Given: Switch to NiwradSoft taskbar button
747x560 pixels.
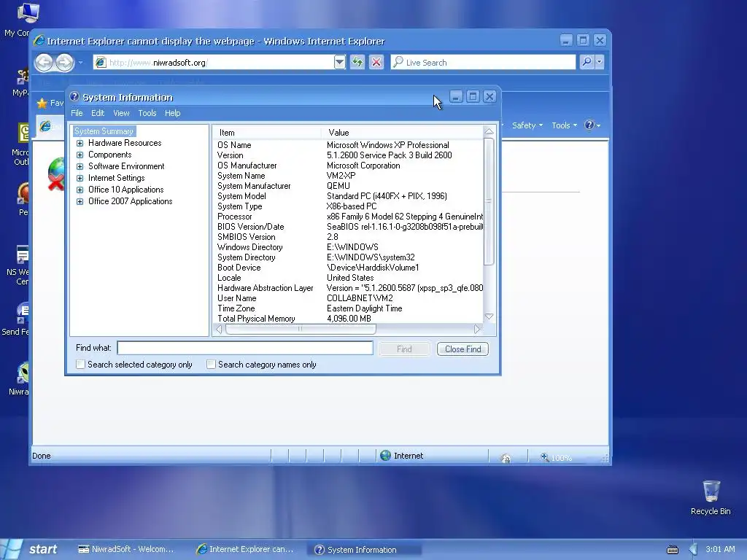Looking at the screenshot, I should click(125, 549).
